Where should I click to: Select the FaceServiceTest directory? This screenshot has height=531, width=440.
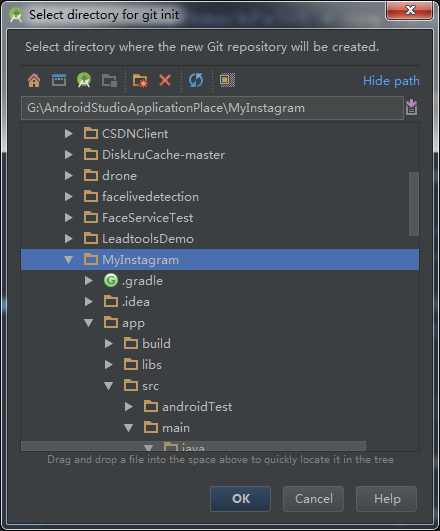click(148, 218)
